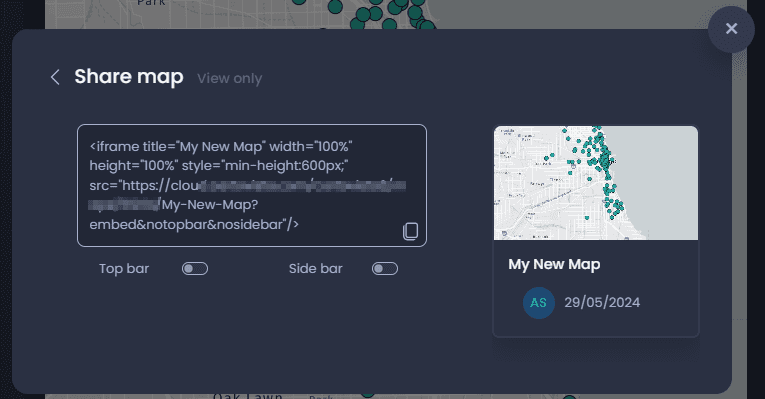The width and height of the screenshot is (765, 399).
Task: Copy the iframe embed code
Action: click(x=410, y=231)
